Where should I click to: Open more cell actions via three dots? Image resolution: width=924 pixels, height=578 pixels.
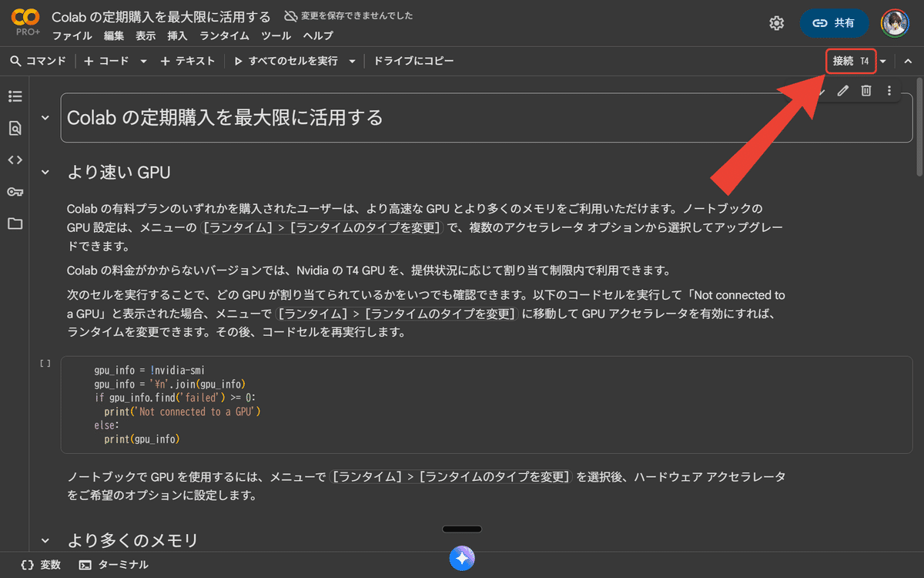889,91
